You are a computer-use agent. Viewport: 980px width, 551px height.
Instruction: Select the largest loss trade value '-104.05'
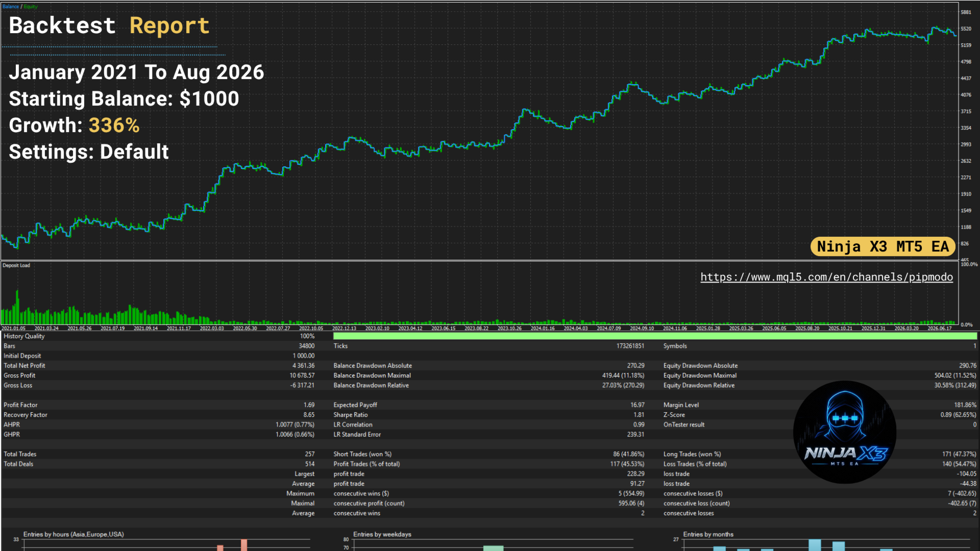coord(967,474)
